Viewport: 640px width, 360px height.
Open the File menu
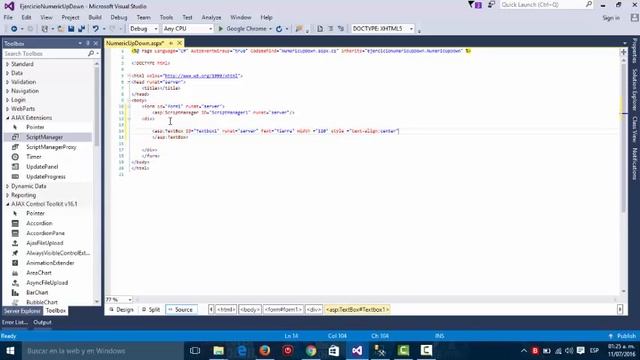(8, 18)
